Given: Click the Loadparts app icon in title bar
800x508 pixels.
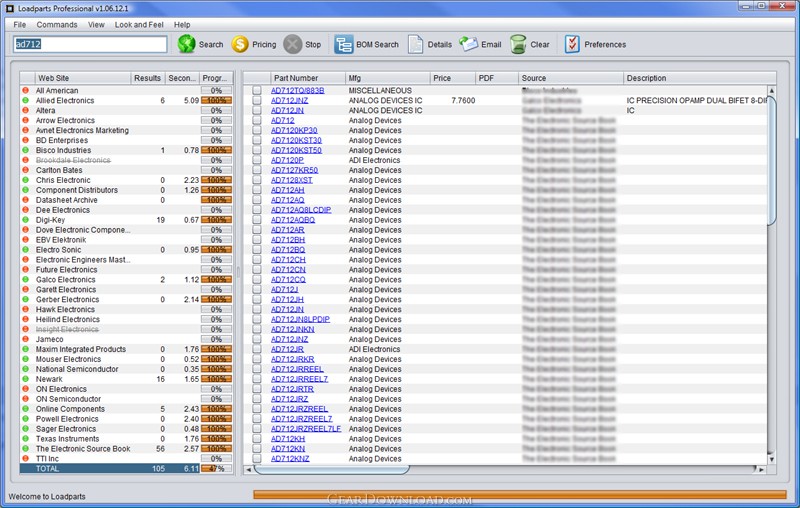Looking at the screenshot, I should (x=10, y=8).
